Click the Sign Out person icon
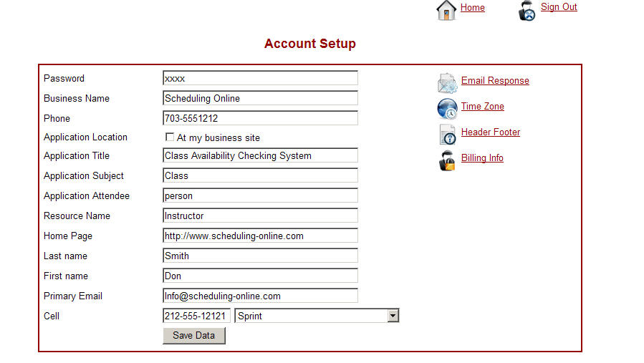The width and height of the screenshot is (644, 363). [527, 11]
